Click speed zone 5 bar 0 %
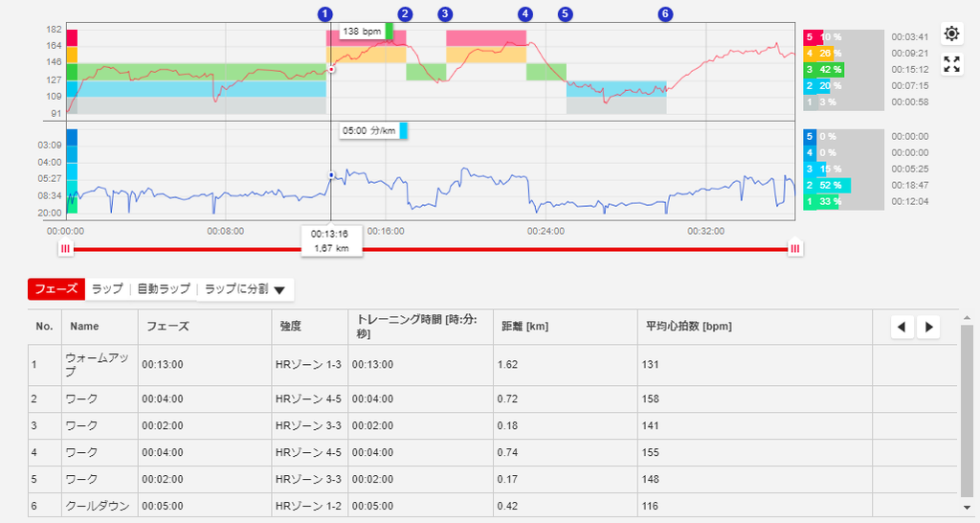The height and width of the screenshot is (523, 980). coord(843,136)
